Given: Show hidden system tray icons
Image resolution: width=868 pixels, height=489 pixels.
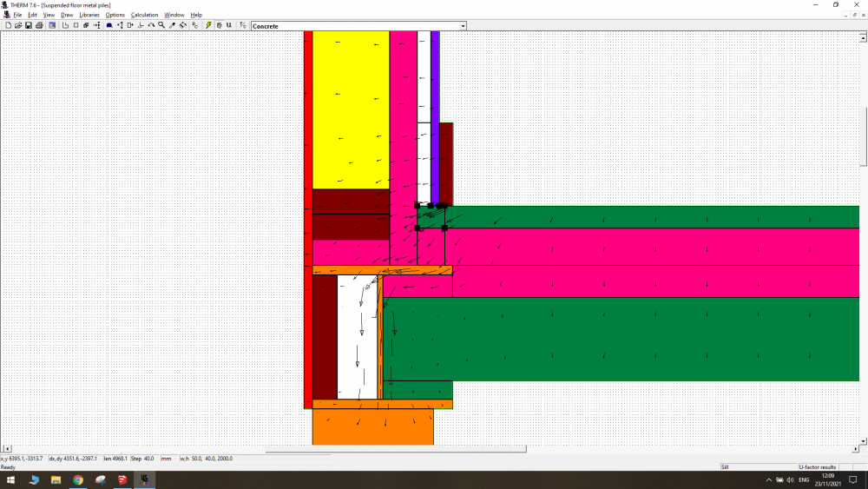Looking at the screenshot, I should [x=768, y=480].
